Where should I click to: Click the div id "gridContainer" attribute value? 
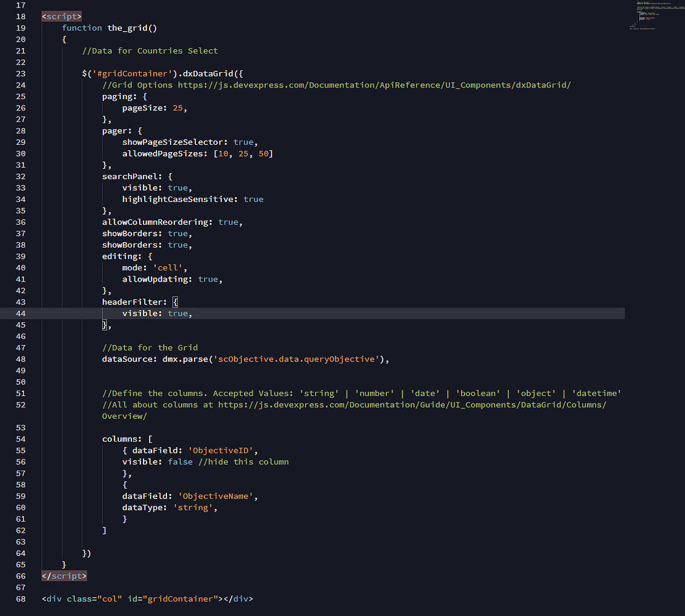click(x=181, y=599)
